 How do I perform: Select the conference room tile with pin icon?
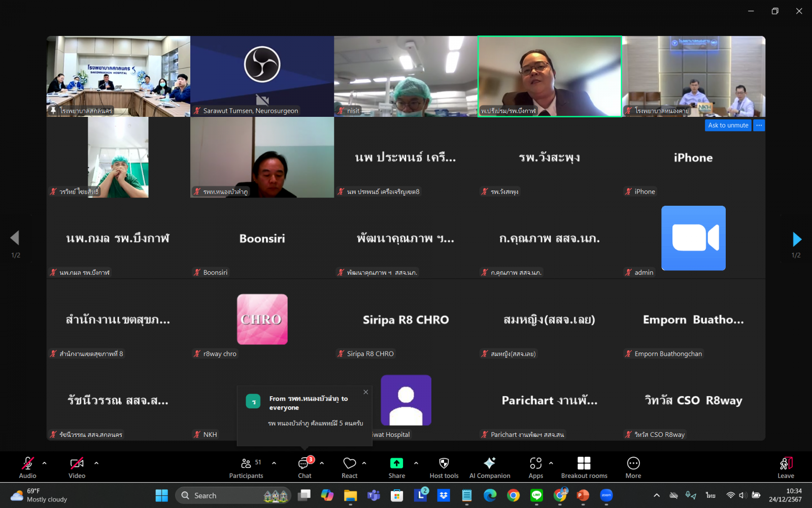pos(119,76)
